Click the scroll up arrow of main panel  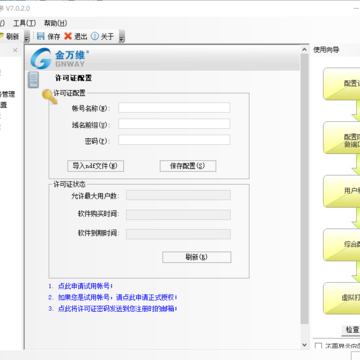point(304,49)
